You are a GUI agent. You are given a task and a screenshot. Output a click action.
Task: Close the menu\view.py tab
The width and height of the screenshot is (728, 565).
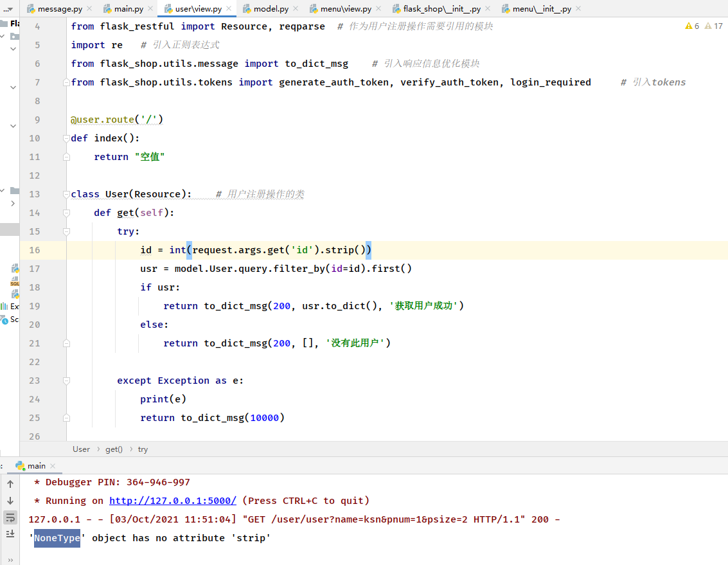click(x=379, y=9)
